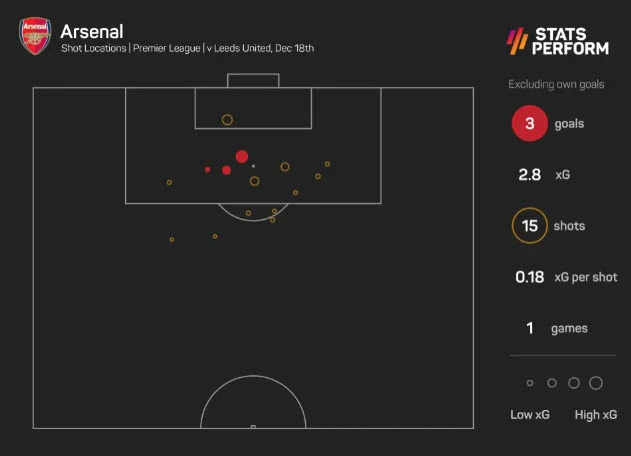The image size is (631, 456).
Task: Click the white penalty spot dot
Action: coord(253,166)
